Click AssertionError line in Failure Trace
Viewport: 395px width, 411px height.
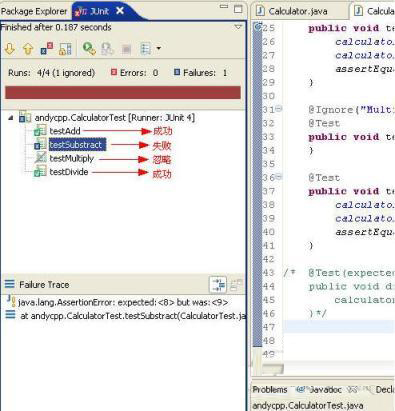[x=123, y=302]
